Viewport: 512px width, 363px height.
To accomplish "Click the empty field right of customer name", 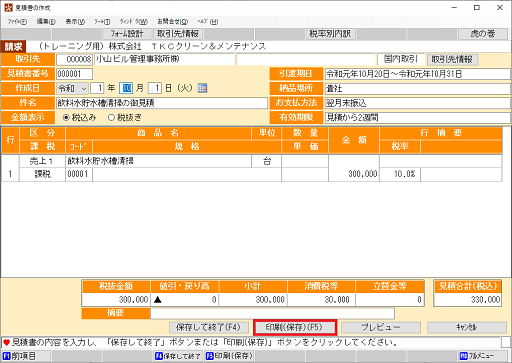I will click(x=306, y=60).
